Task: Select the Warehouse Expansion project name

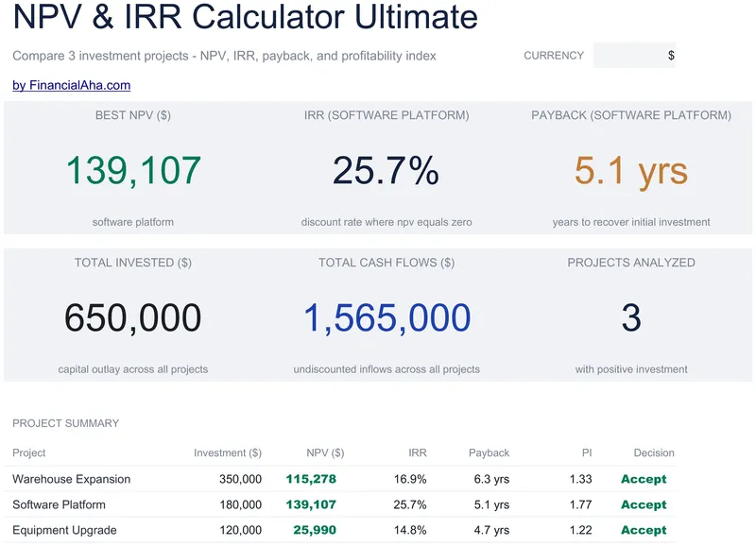Action: pyautogui.click(x=72, y=479)
